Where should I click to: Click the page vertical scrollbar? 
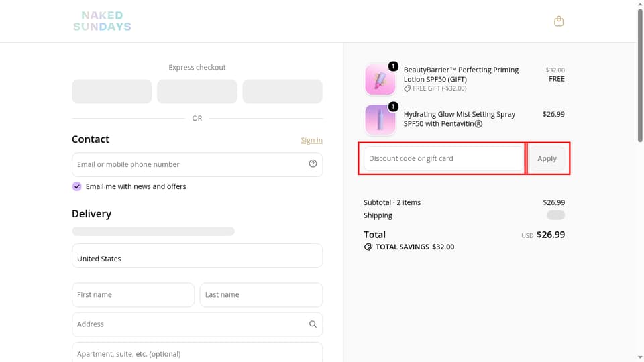point(640,76)
